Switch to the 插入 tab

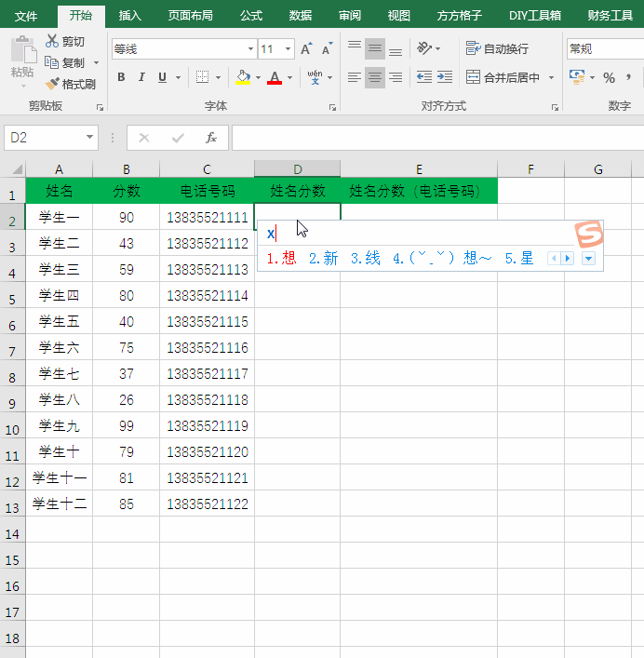(x=130, y=16)
